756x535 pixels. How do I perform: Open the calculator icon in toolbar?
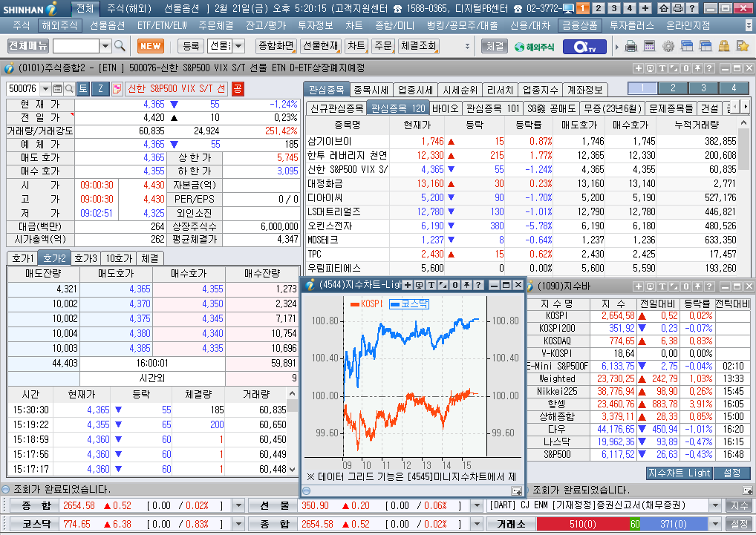coord(650,46)
